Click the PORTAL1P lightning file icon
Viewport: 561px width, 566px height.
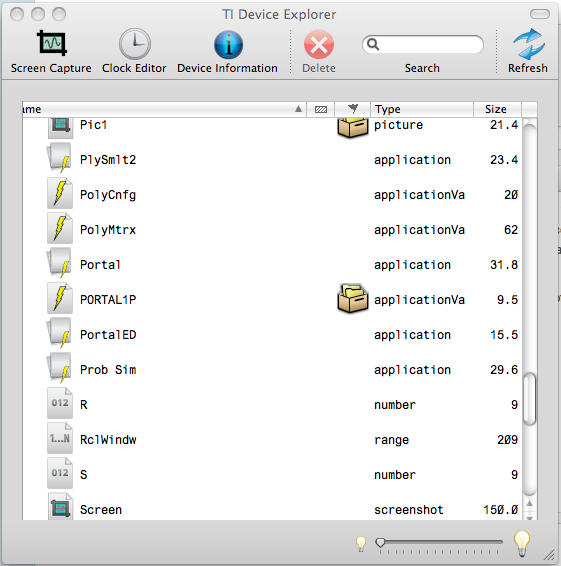click(60, 299)
